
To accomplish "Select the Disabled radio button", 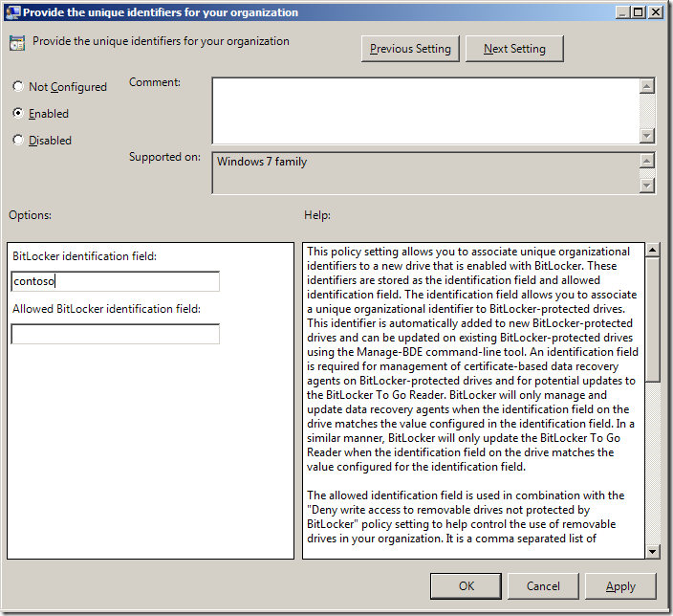I will point(18,141).
